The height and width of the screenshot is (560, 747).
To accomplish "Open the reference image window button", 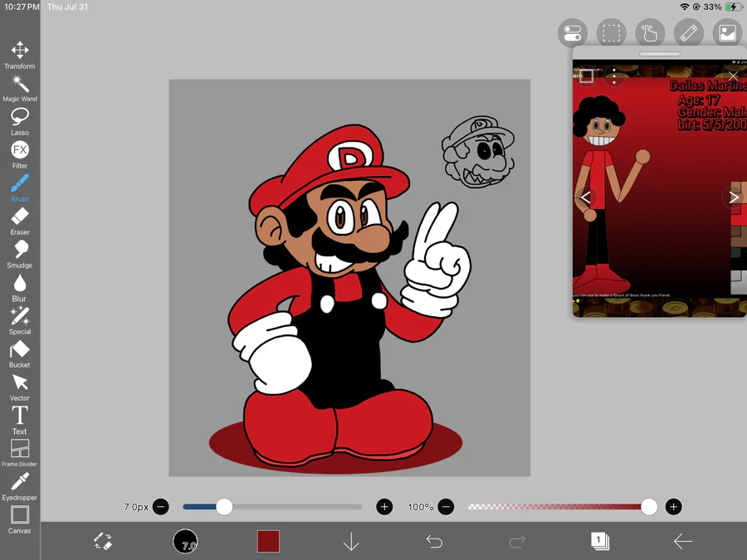I will point(727,33).
